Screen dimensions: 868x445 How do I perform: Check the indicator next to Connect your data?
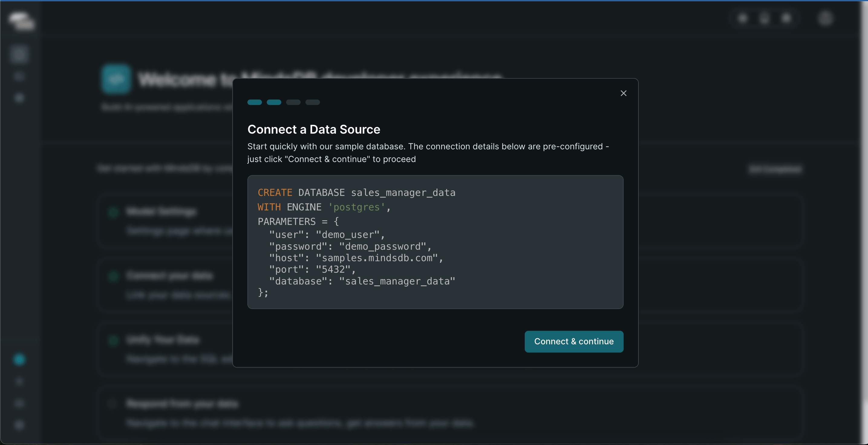click(113, 277)
